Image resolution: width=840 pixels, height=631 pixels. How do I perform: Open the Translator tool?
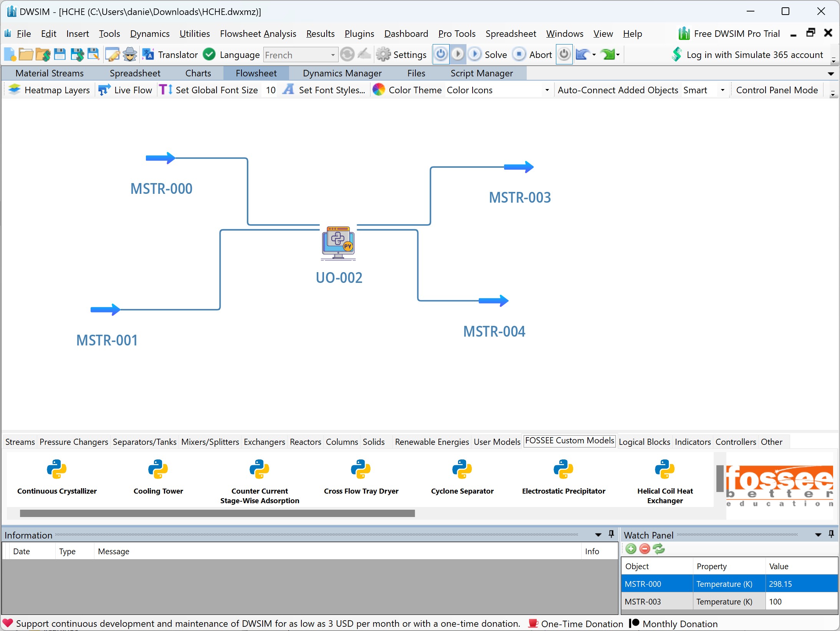[x=170, y=55]
